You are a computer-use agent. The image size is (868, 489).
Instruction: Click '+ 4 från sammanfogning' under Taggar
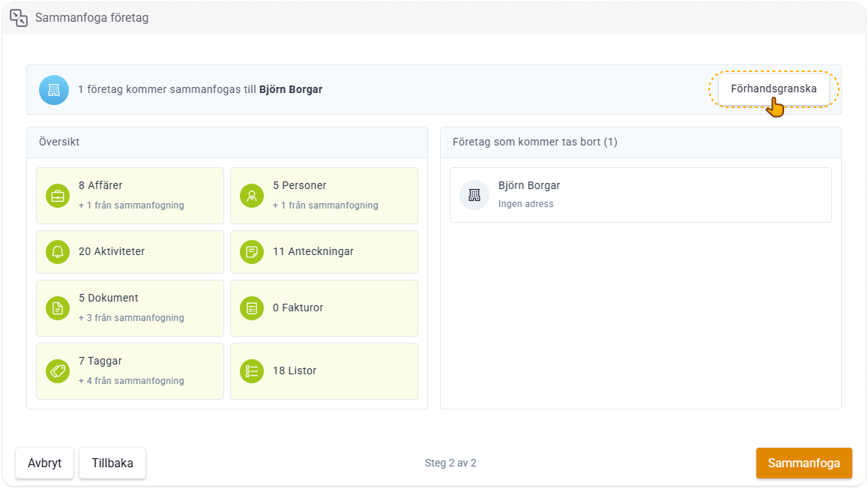pos(131,381)
